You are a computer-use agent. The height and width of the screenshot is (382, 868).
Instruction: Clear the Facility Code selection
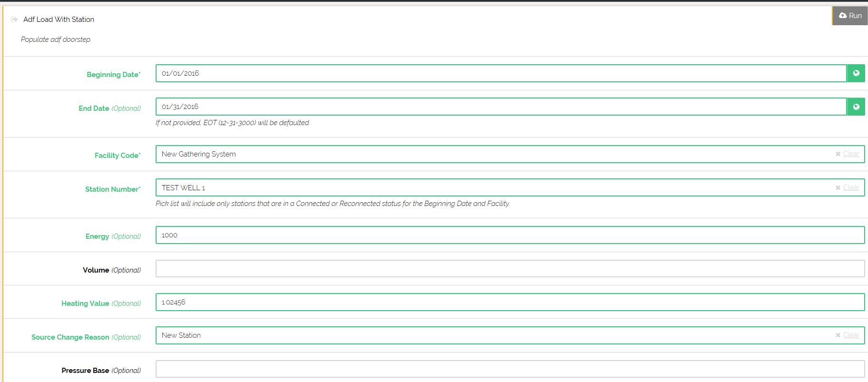tap(847, 154)
